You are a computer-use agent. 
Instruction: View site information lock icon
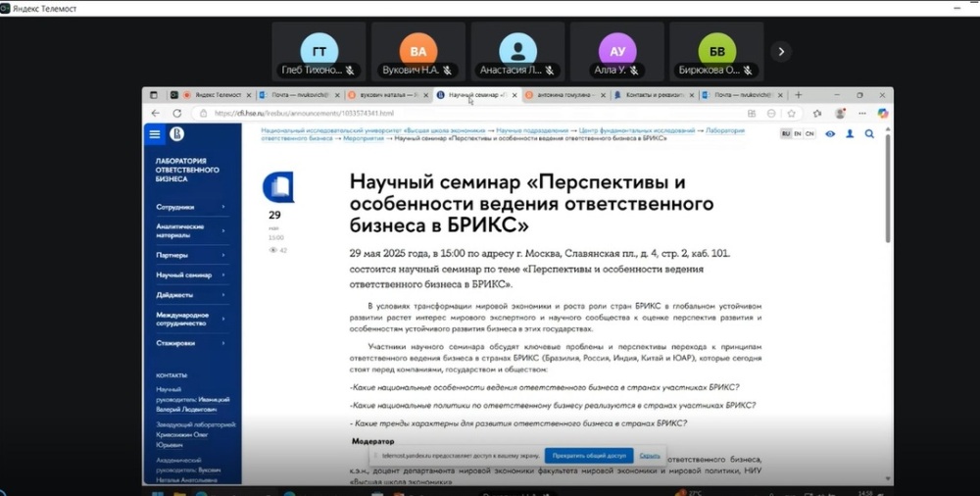203,114
